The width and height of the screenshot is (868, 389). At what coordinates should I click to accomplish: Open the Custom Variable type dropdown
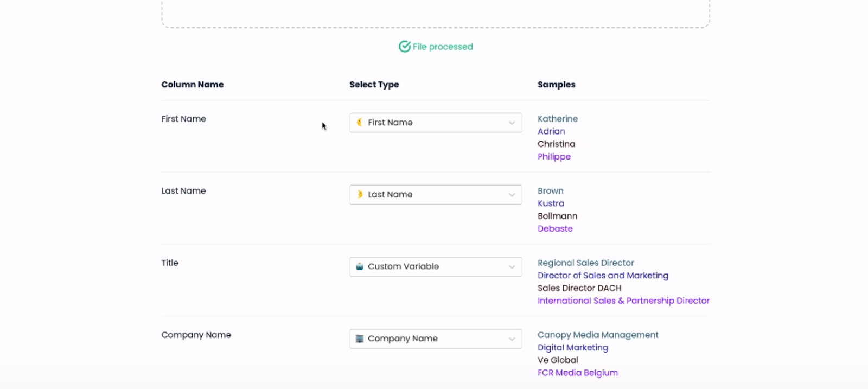click(x=435, y=267)
